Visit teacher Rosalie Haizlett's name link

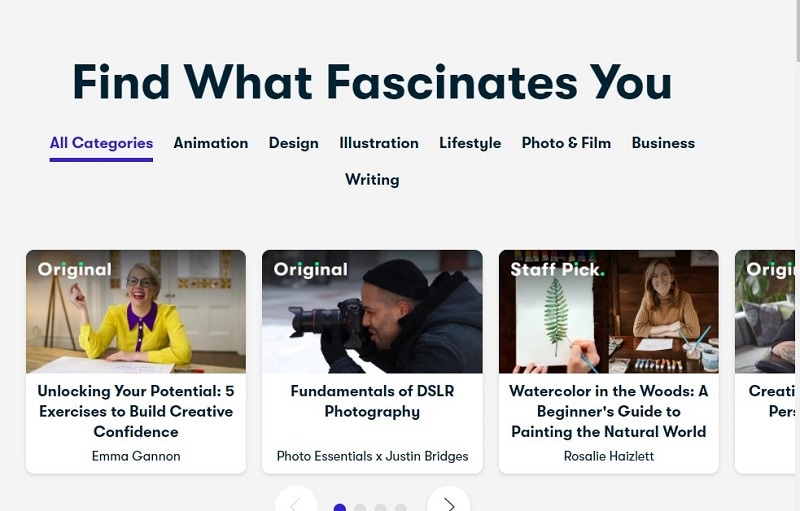click(608, 456)
